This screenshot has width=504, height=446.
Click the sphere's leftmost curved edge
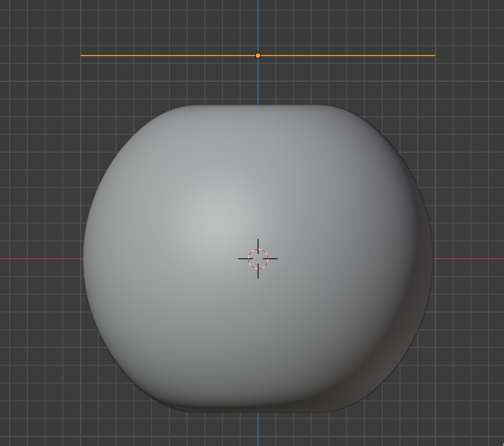(x=84, y=258)
